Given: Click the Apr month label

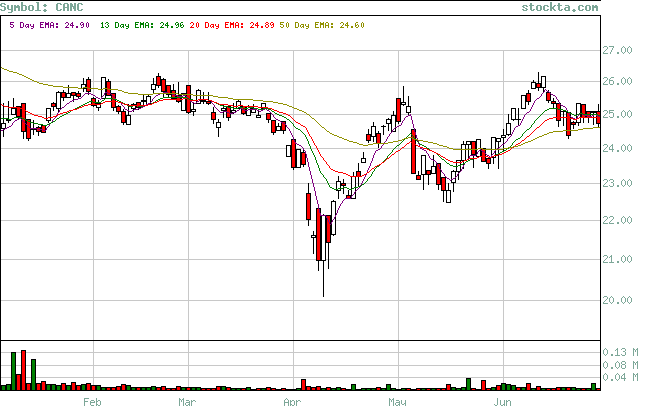Looking at the screenshot, I should [292, 402].
